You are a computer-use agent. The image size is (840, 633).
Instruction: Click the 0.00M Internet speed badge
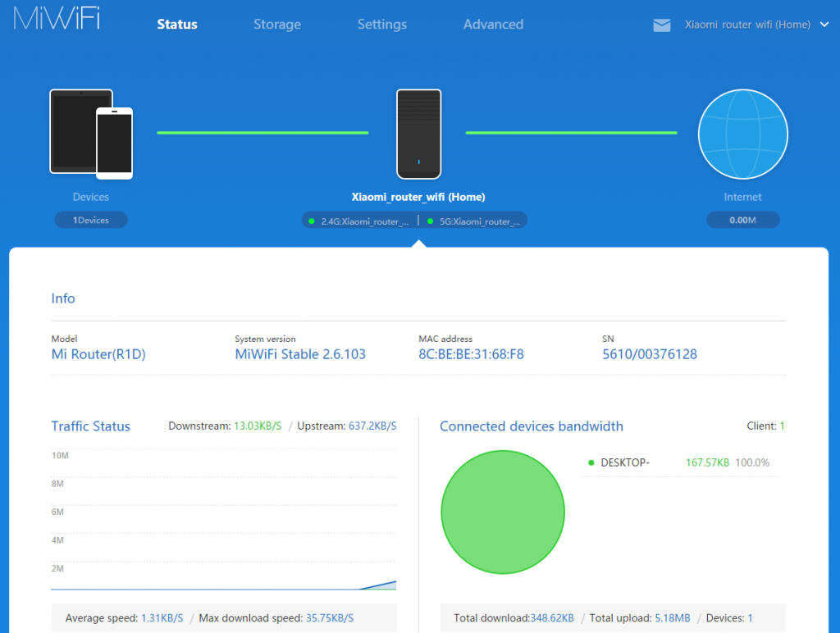pos(742,220)
